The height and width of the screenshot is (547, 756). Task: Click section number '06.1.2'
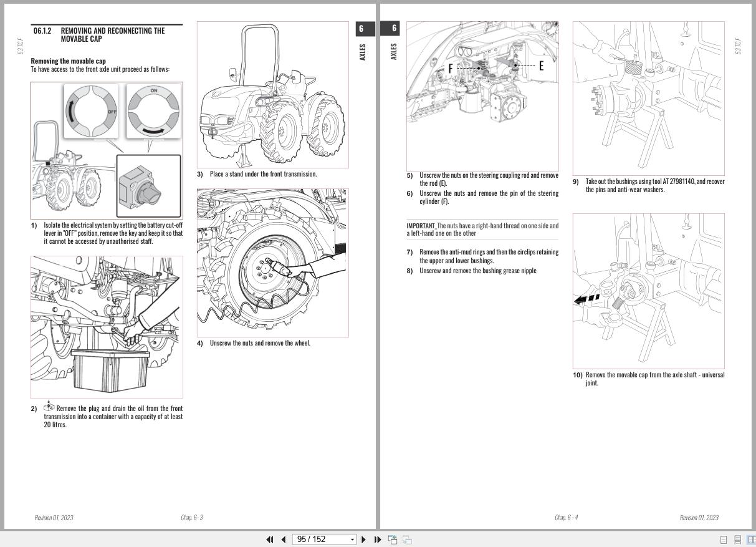(42, 31)
